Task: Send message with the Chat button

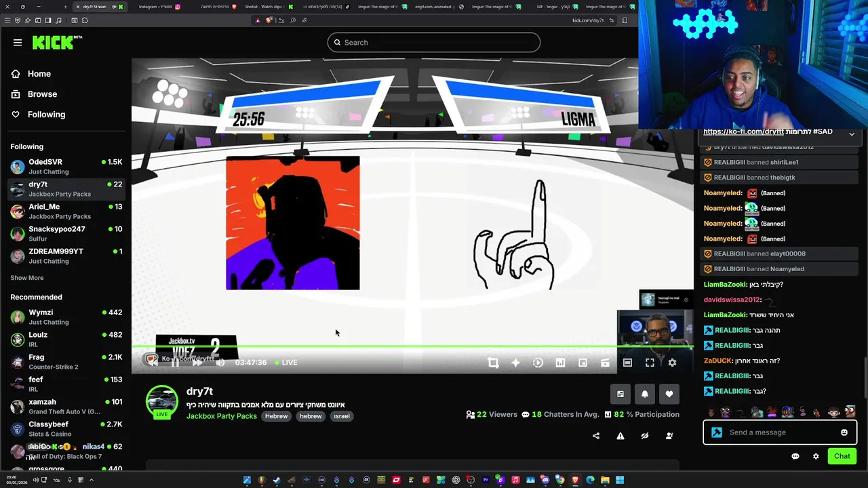Action: [x=842, y=456]
